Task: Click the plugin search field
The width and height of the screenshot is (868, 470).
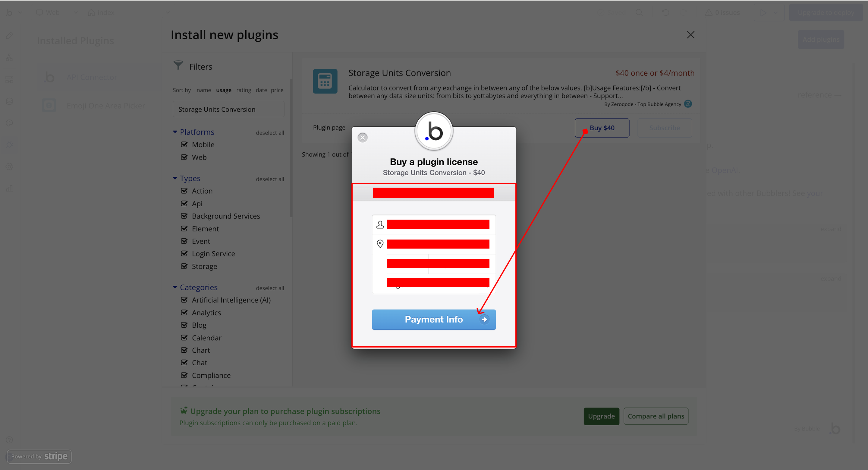Action: pos(228,110)
